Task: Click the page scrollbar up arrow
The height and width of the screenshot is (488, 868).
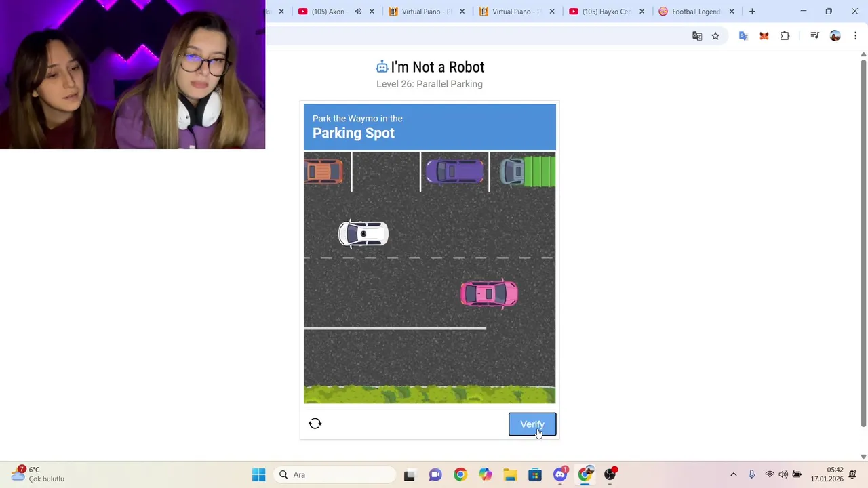Action: click(x=863, y=54)
